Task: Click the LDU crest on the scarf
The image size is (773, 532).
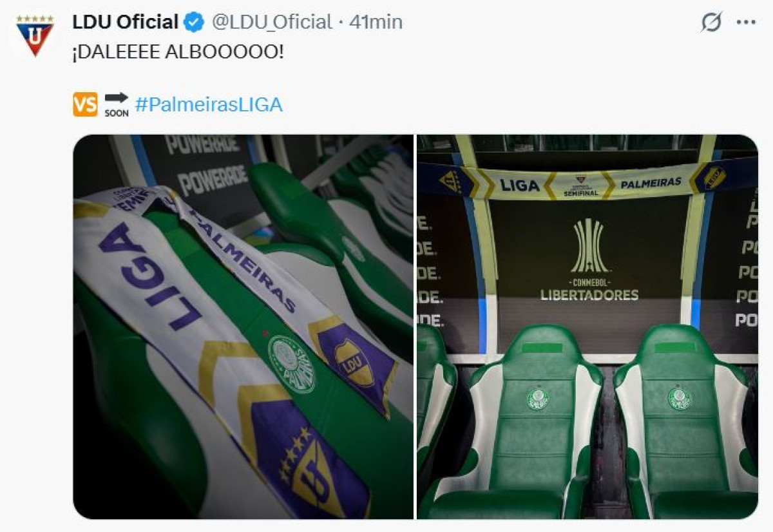Action: click(352, 360)
